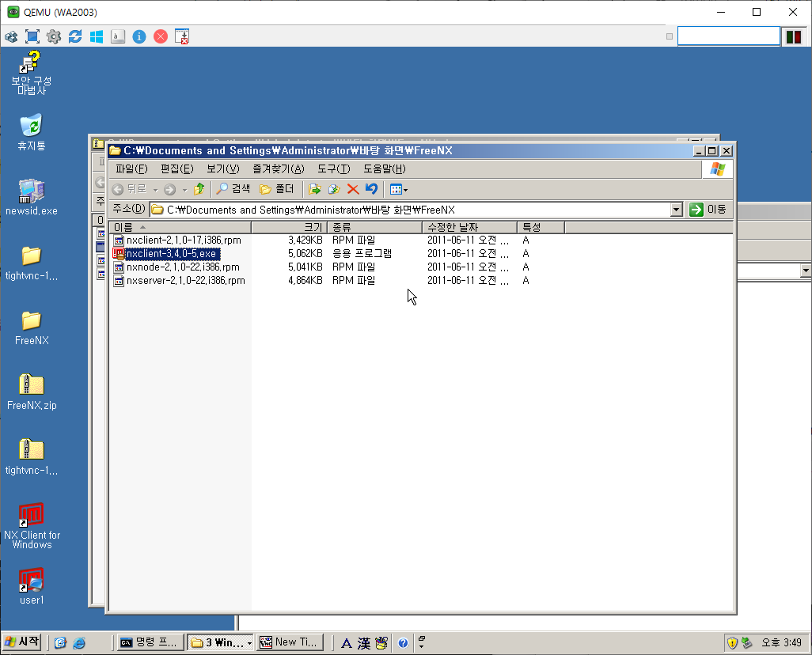Sort by the 특성 column header
Screen dimensions: 812x655
pos(541,227)
